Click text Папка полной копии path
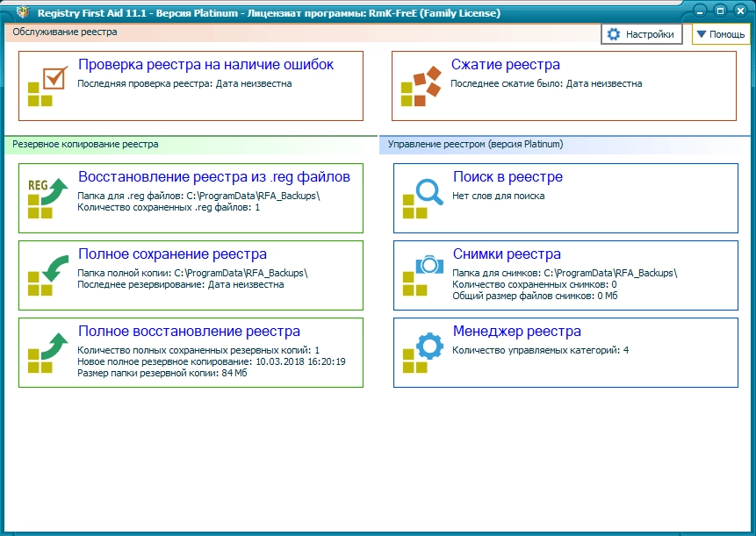 coord(192,273)
